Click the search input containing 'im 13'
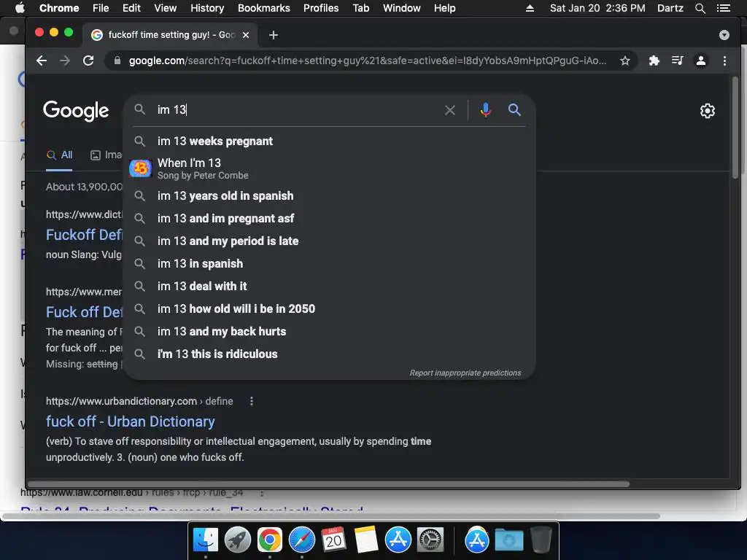Image resolution: width=747 pixels, height=560 pixels. [x=295, y=110]
